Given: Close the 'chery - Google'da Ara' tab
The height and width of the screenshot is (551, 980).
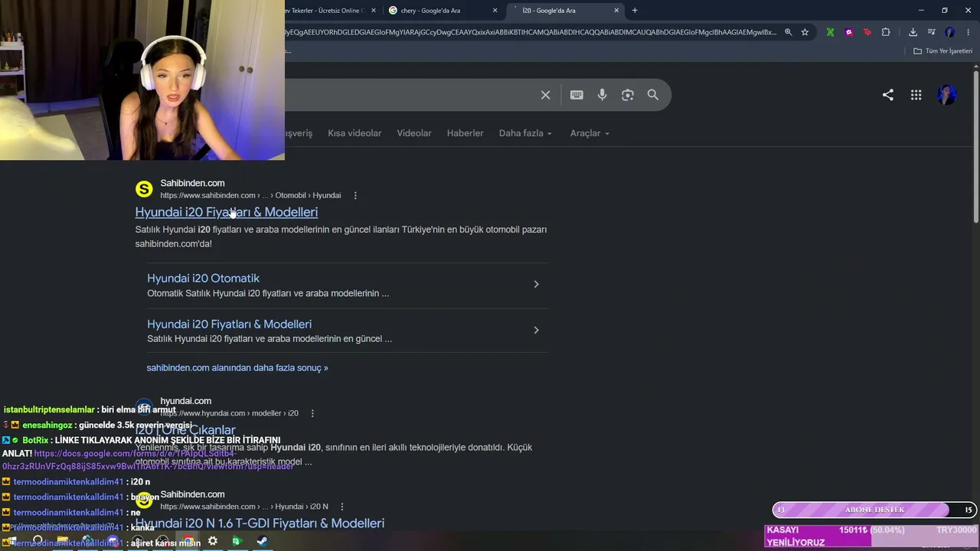Looking at the screenshot, I should 495,11.
